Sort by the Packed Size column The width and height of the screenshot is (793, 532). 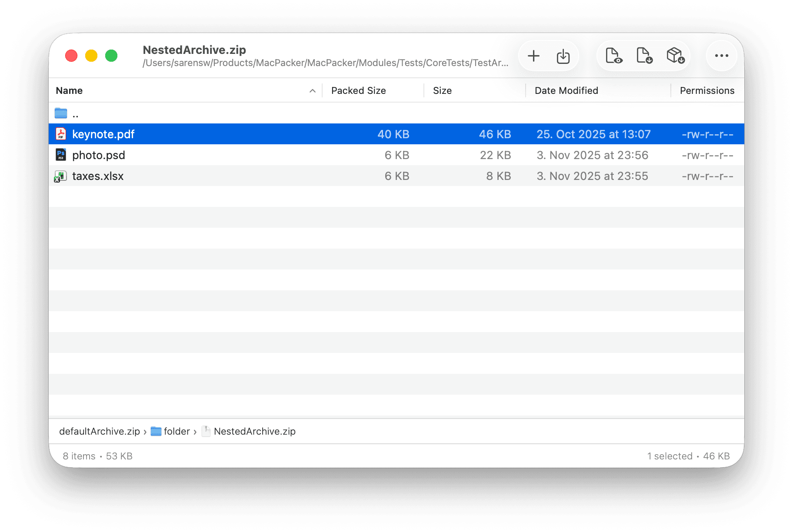[359, 91]
